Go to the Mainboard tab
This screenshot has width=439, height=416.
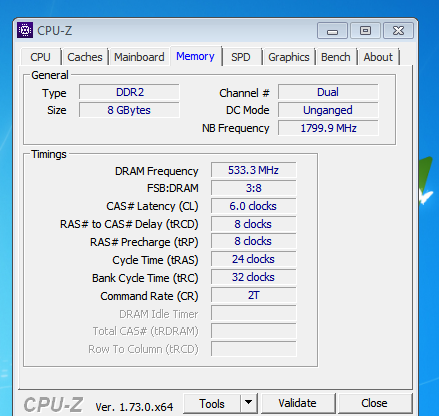pos(139,57)
